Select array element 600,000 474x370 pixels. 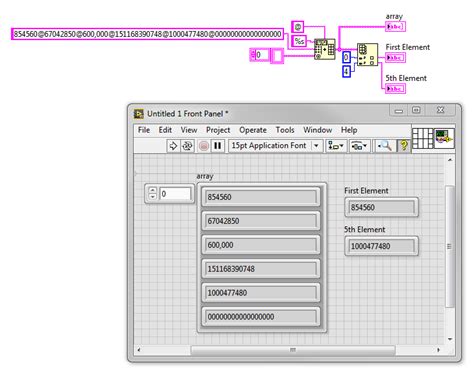(x=261, y=245)
